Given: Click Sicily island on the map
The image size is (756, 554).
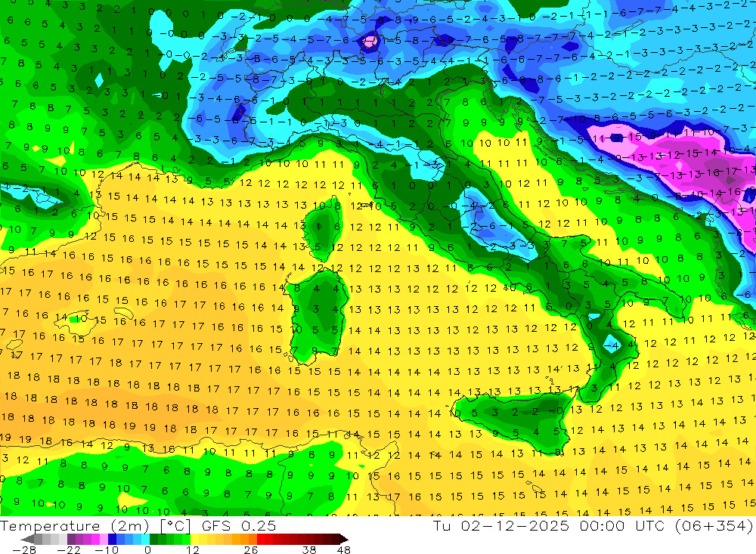Looking at the screenshot, I should pyautogui.click(x=516, y=419).
